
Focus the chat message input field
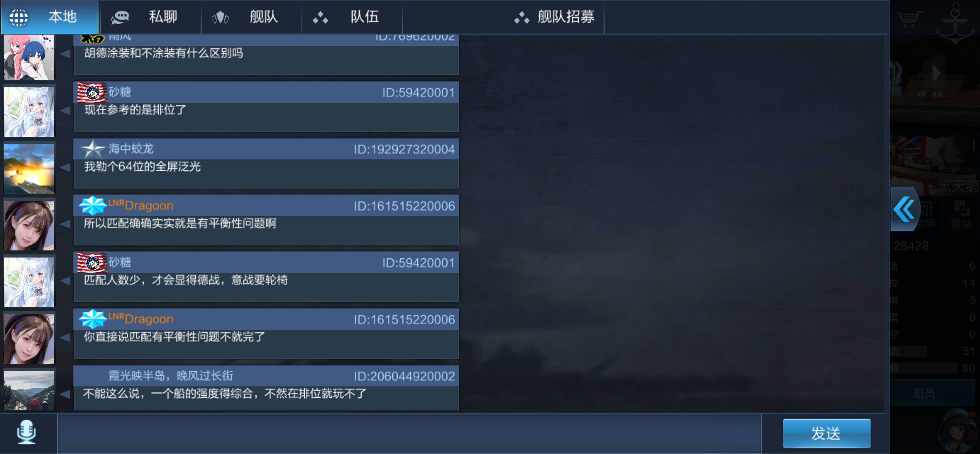[409, 433]
